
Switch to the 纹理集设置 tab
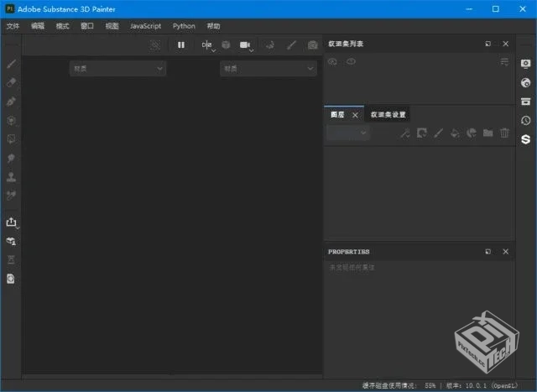[388, 115]
